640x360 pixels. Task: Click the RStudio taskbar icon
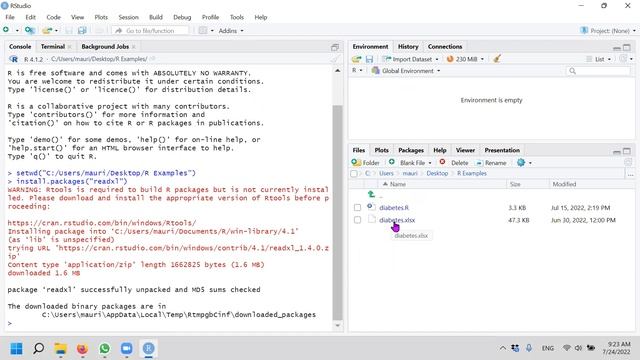pyautogui.click(x=149, y=349)
